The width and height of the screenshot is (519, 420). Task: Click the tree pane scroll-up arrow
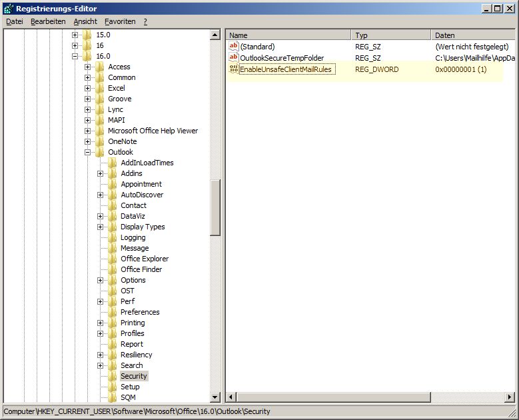tap(215, 35)
